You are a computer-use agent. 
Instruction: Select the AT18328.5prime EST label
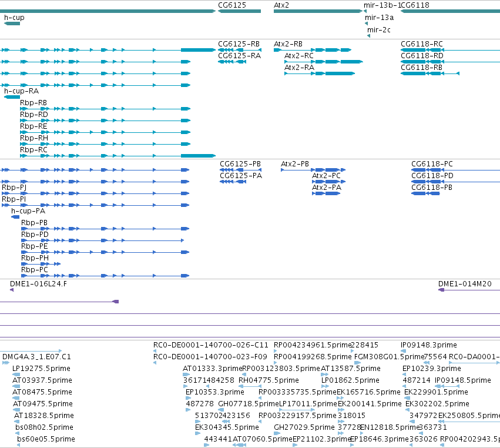pos(43,416)
